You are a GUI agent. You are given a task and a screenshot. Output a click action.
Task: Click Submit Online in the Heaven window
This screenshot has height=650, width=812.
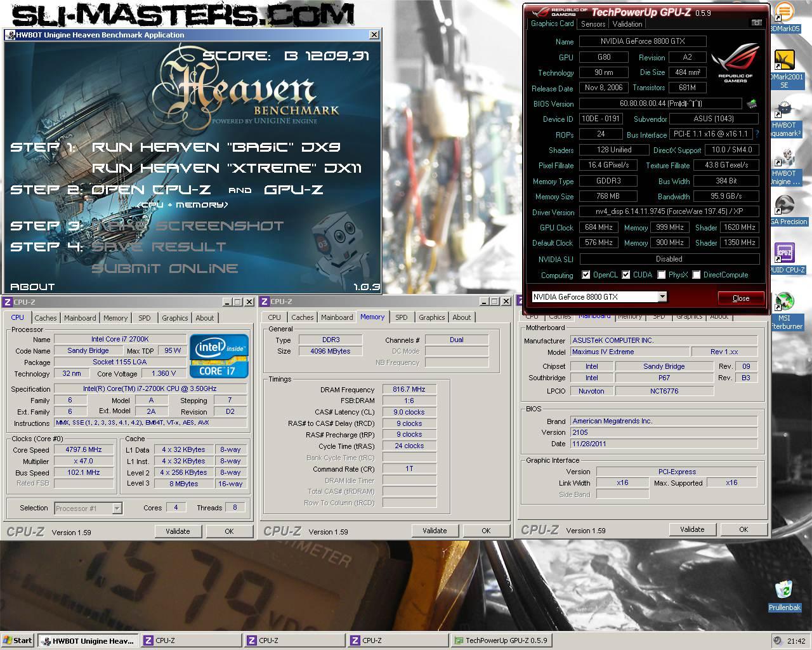pyautogui.click(x=165, y=269)
